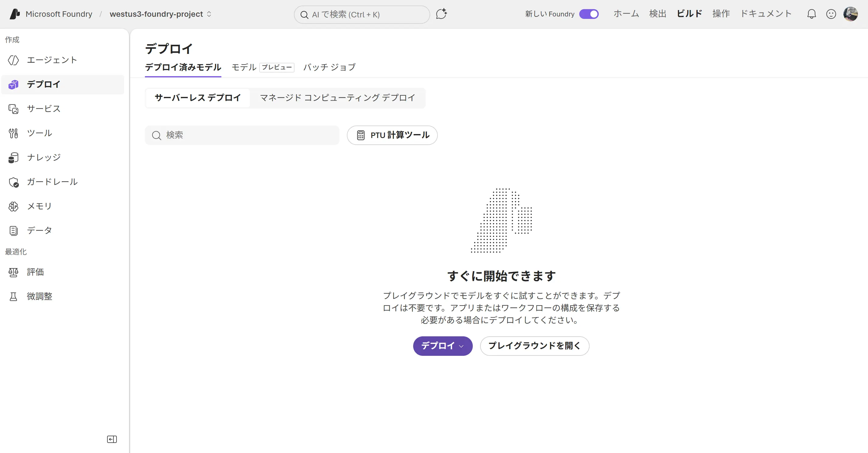Toggle the 新しい Foundry switch

[589, 14]
